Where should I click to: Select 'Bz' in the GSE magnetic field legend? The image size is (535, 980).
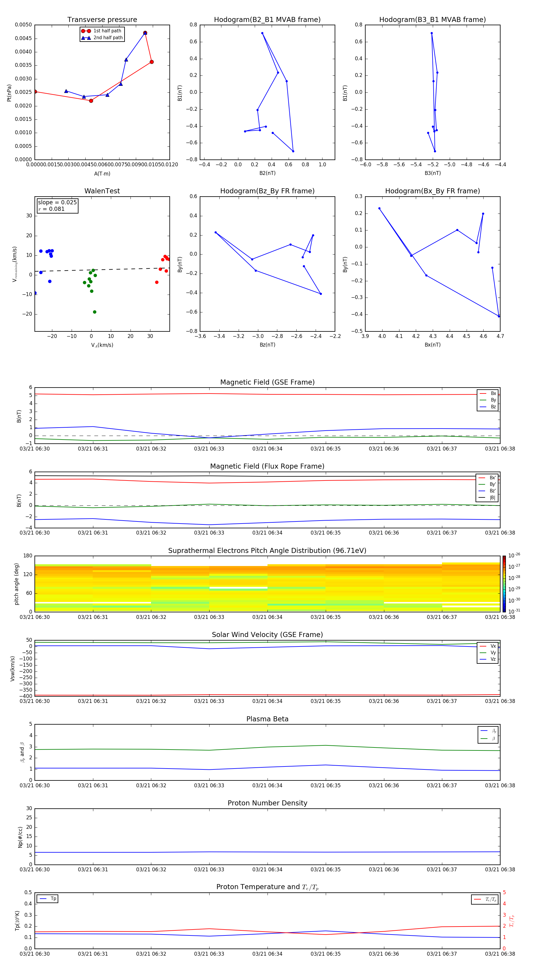pos(488,407)
